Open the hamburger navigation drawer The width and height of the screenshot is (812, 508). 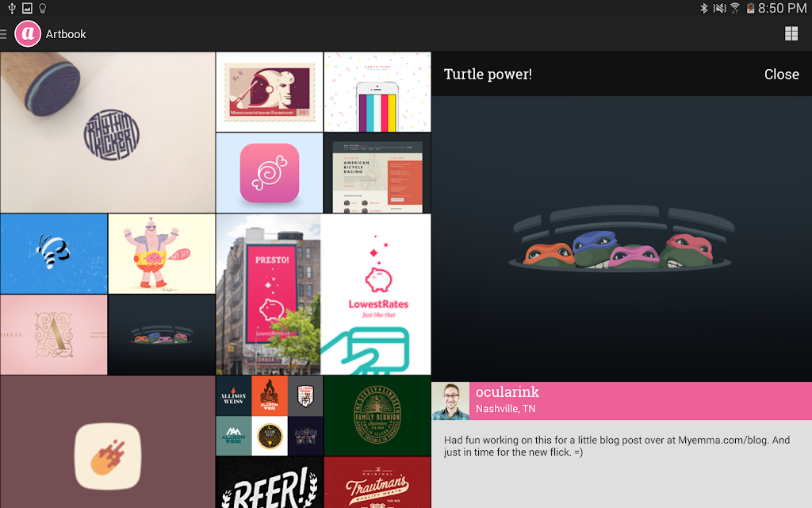click(4, 34)
